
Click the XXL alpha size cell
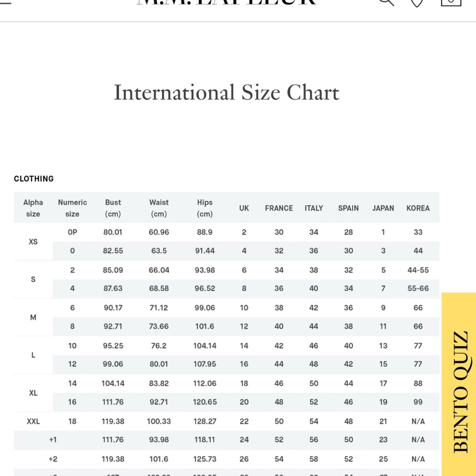[33, 421]
